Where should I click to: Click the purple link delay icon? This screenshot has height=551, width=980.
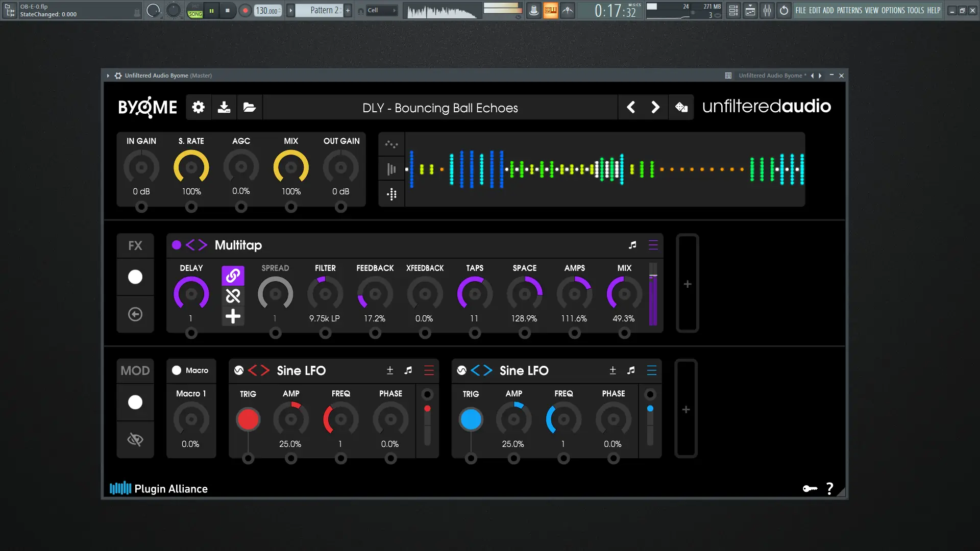(x=233, y=275)
